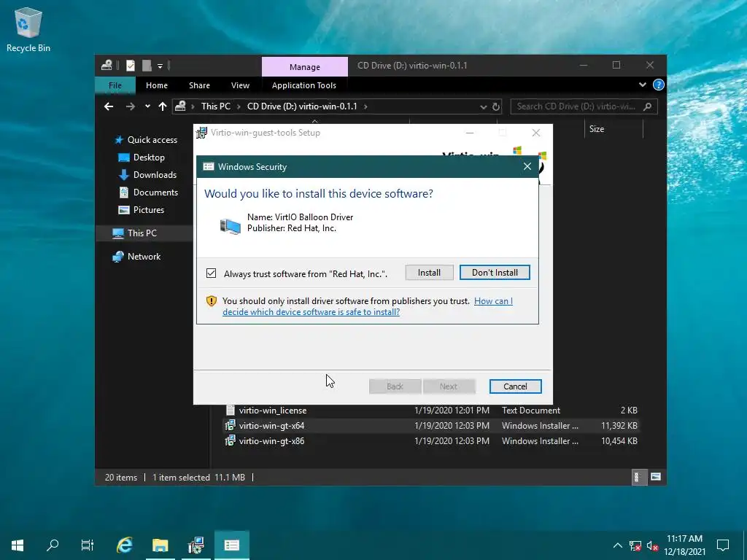Click This PC breadcrumb in address bar

click(215, 106)
